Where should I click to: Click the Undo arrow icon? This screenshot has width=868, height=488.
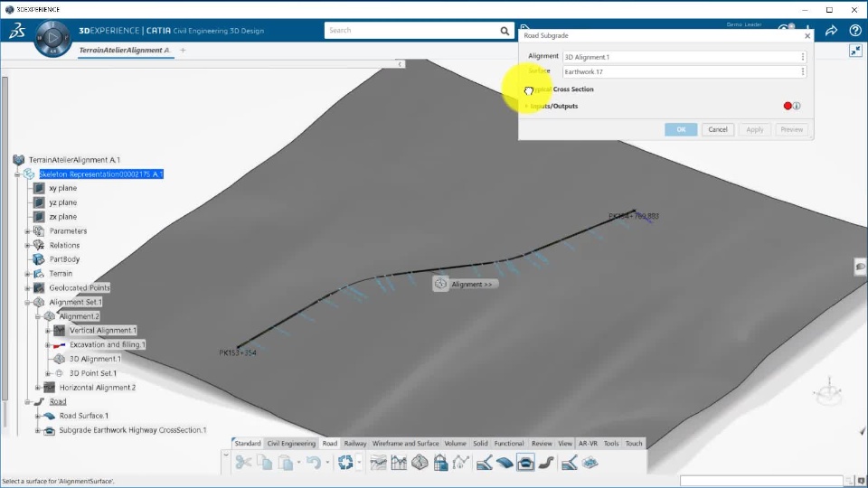[314, 462]
